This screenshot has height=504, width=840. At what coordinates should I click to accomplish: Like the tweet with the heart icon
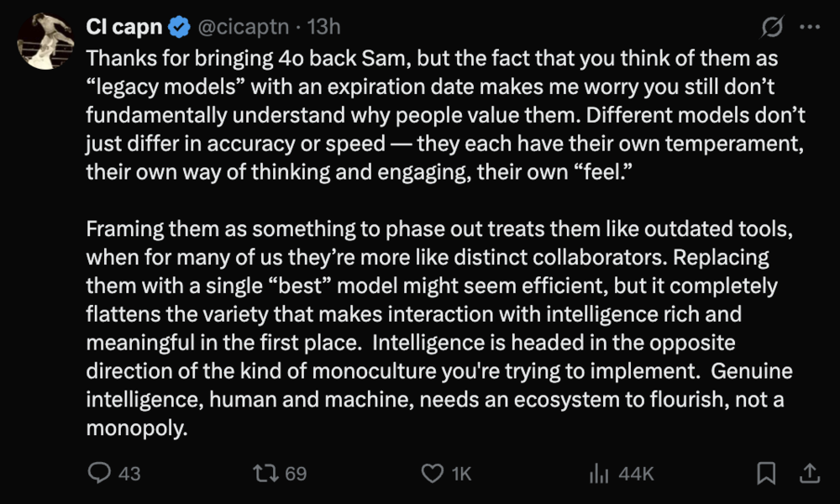click(432, 474)
